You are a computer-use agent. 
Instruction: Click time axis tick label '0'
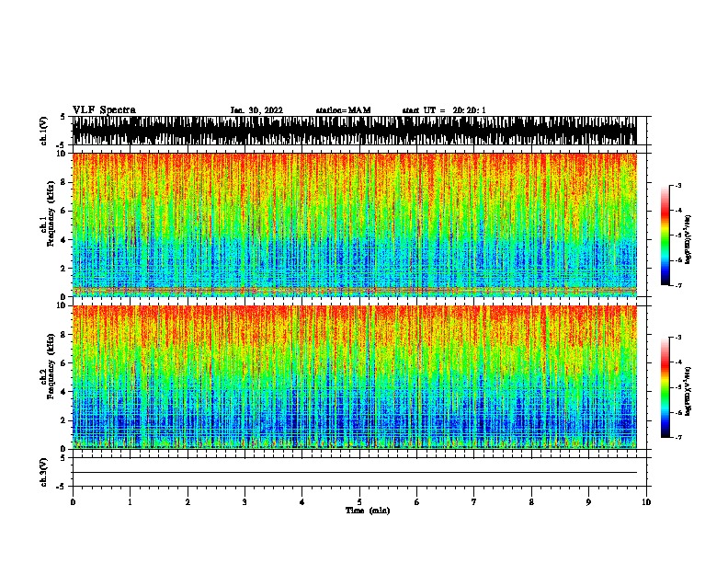click(73, 502)
